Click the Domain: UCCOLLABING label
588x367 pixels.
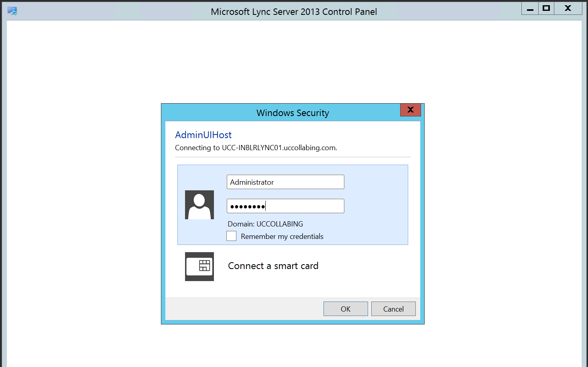[265, 224]
